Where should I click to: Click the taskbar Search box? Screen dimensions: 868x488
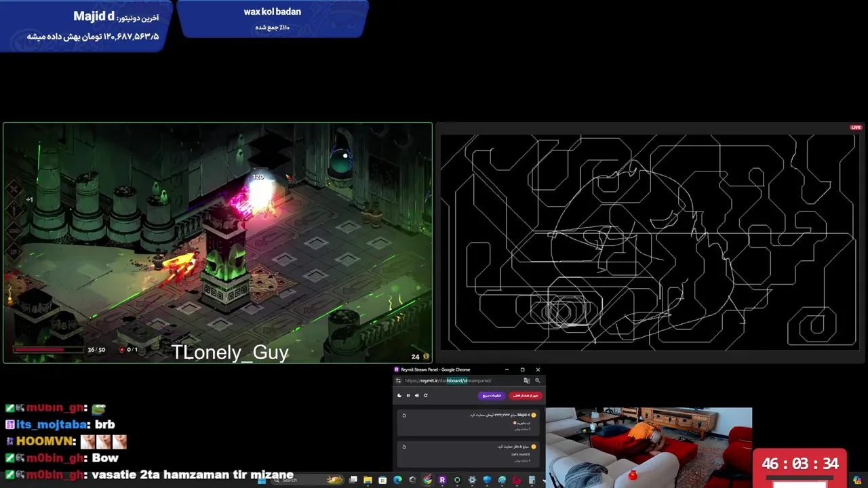point(308,480)
